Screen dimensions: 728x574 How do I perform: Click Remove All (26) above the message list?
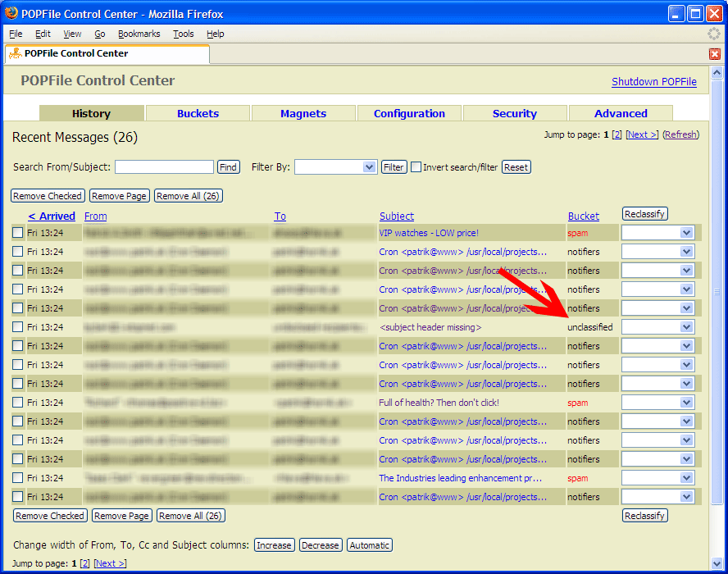[x=188, y=196]
